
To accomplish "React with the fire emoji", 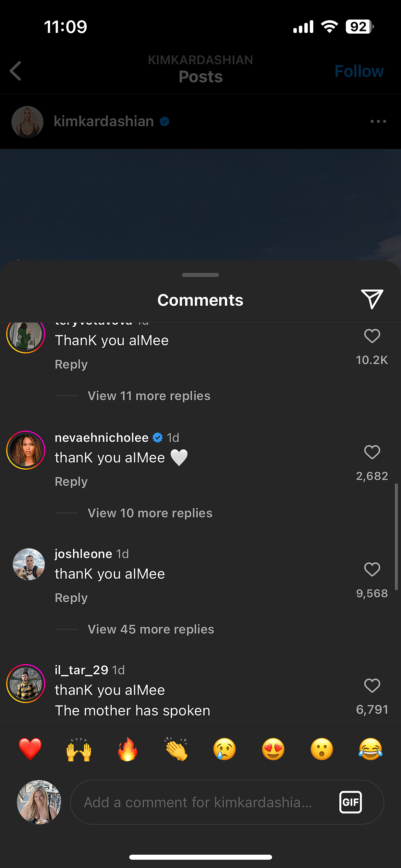I will pos(127,749).
